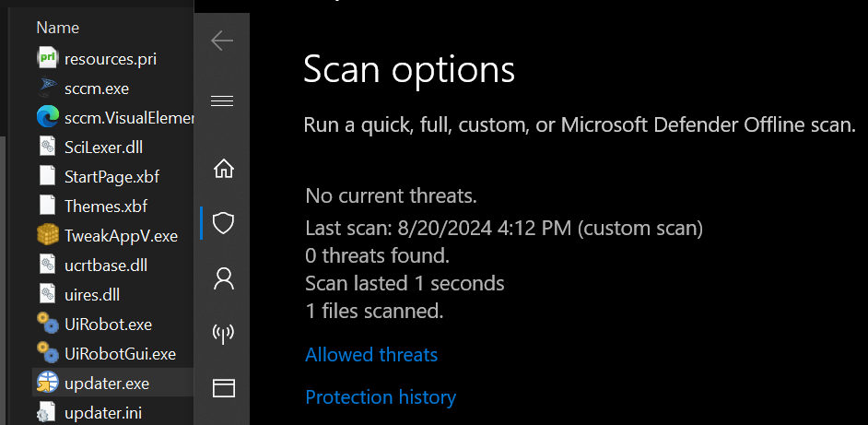Click the UiRobotGui.exe gear icon
Image resolution: width=868 pixels, height=425 pixels.
pos(47,353)
